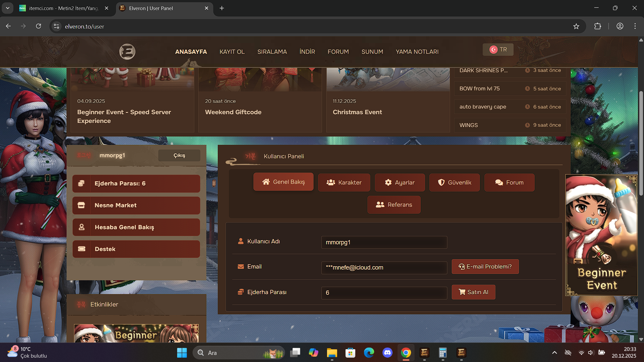Open the Güvenlik security tab
644x362 pixels.
point(454,183)
